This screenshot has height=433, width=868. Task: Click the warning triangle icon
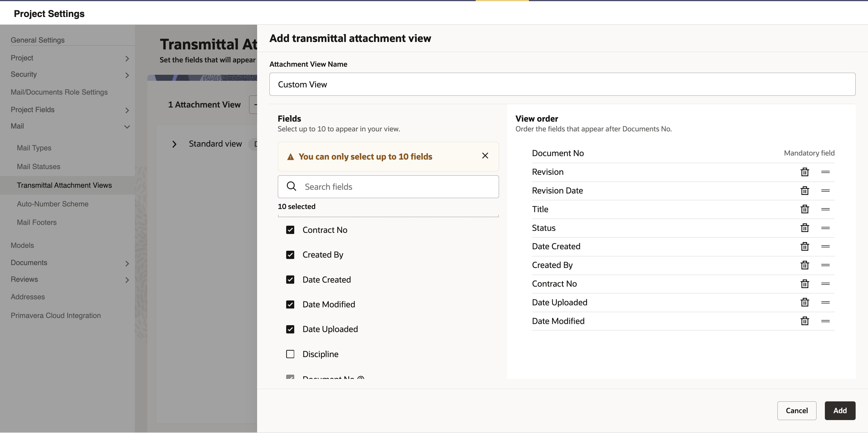290,157
